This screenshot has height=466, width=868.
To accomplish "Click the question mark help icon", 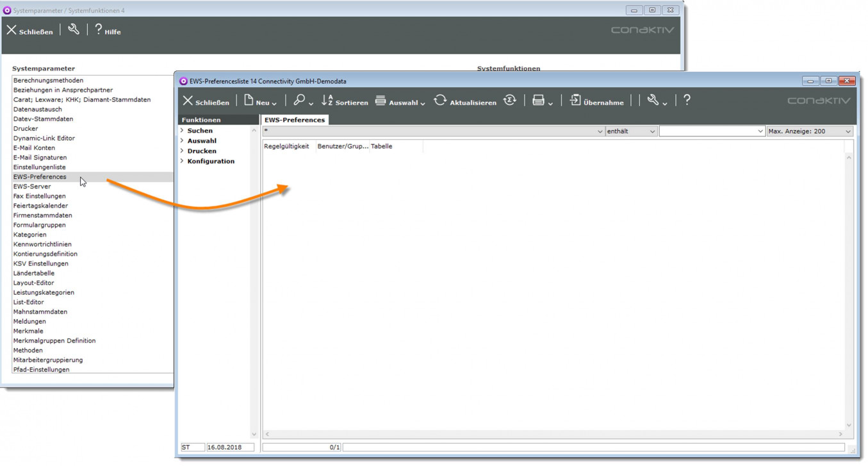I will tap(687, 100).
